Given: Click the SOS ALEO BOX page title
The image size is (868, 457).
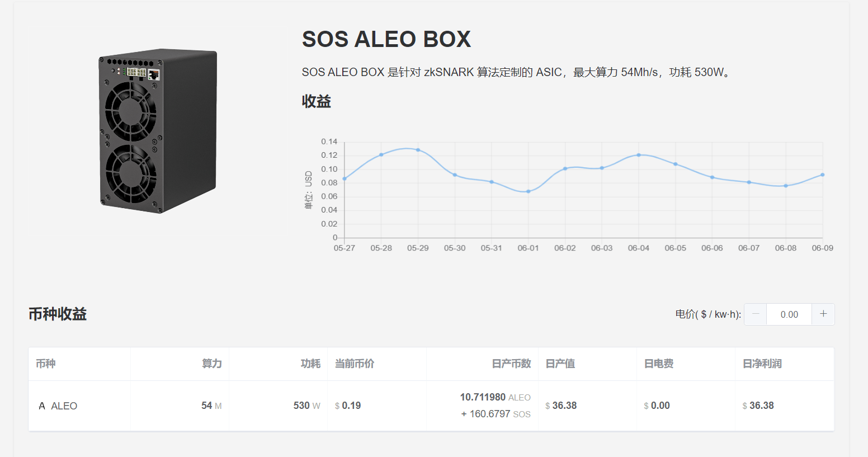Looking at the screenshot, I should [x=386, y=39].
